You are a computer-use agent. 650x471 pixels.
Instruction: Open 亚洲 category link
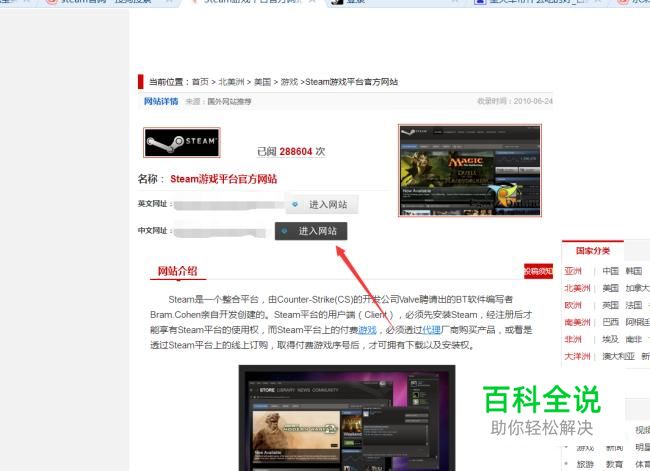(x=572, y=271)
